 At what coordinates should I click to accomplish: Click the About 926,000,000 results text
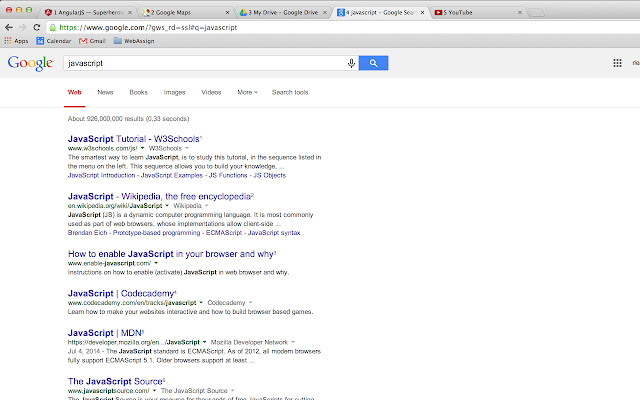128,119
